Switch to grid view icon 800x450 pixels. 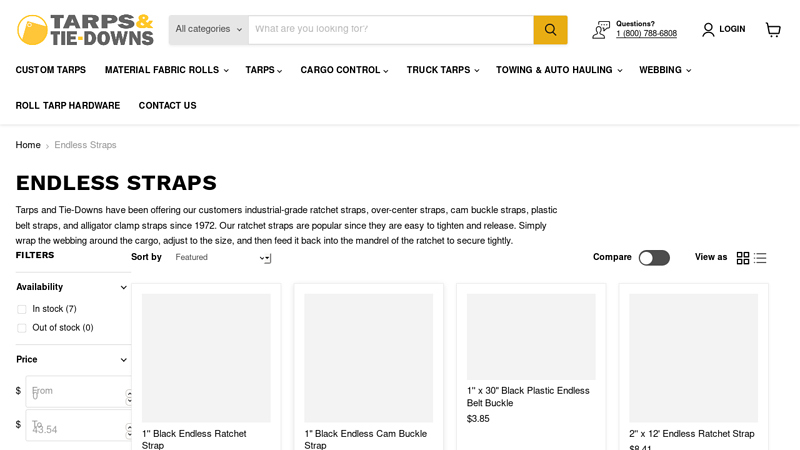point(743,258)
